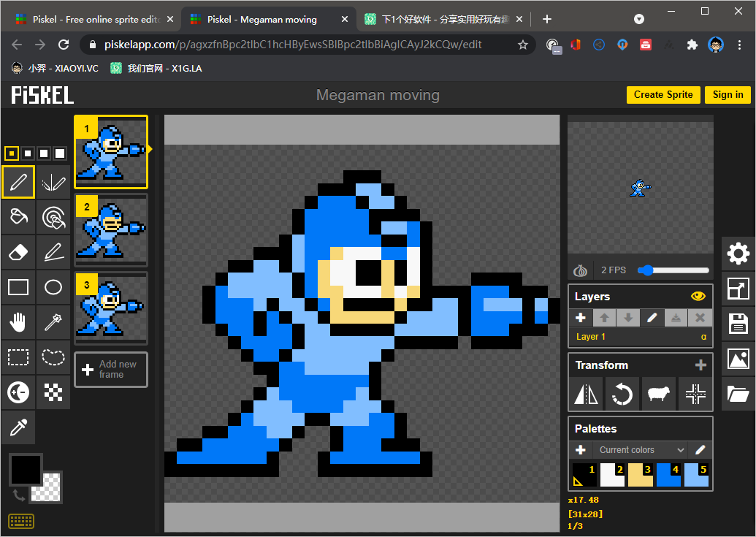The height and width of the screenshot is (537, 756).
Task: Open the XIAOYI.VC bookmark
Action: point(55,68)
